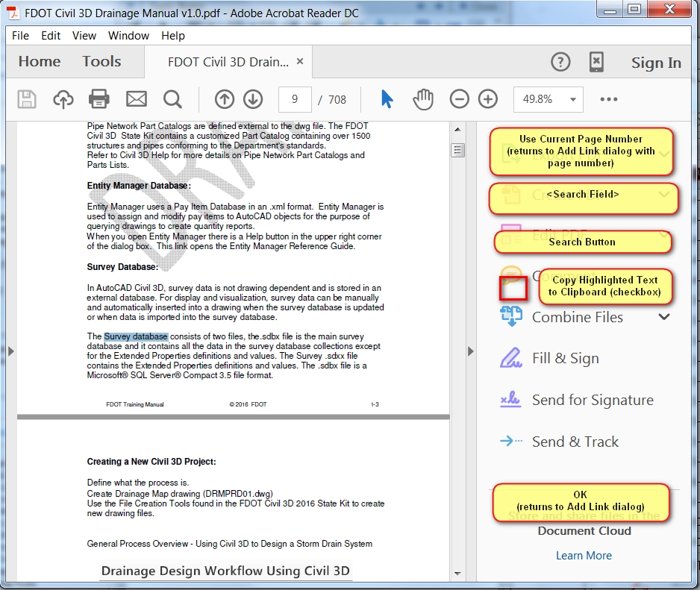
Task: Click the Save file icon
Action: tap(27, 99)
